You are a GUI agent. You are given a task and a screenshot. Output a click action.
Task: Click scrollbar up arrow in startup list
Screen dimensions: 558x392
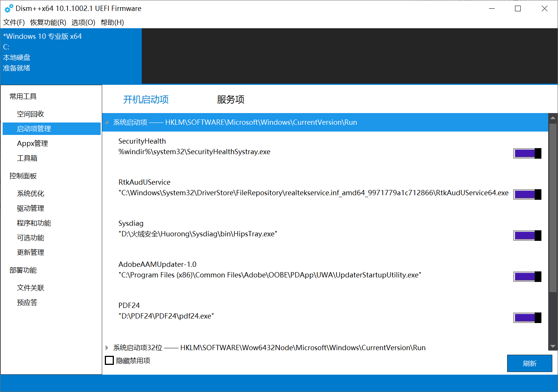coord(553,118)
